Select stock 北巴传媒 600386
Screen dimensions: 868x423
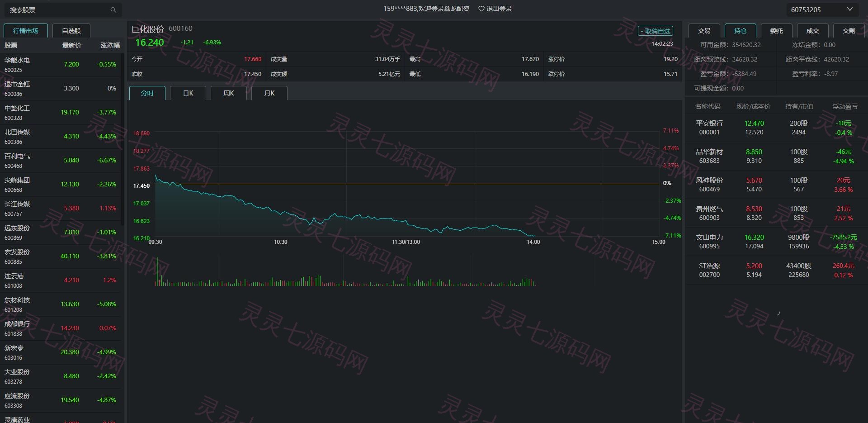[61, 137]
